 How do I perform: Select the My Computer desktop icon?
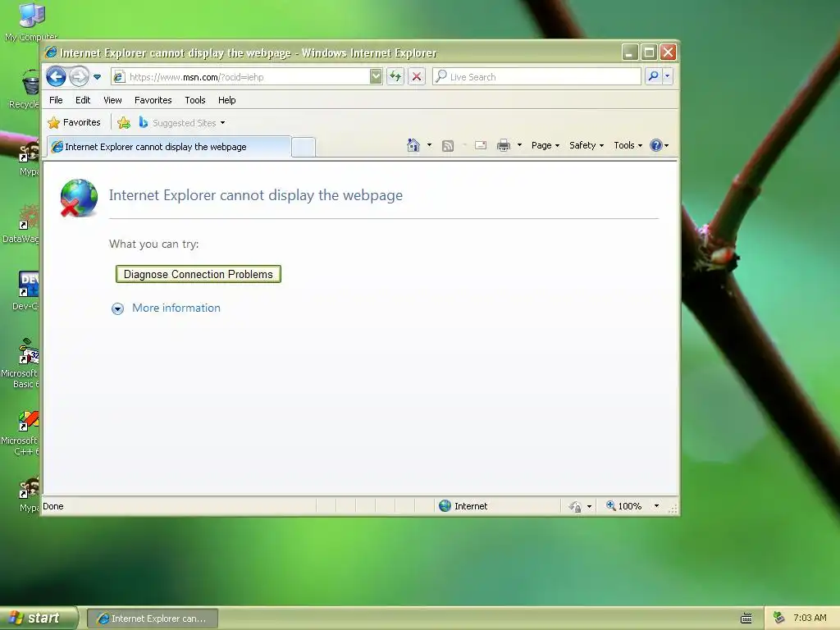tap(30, 21)
